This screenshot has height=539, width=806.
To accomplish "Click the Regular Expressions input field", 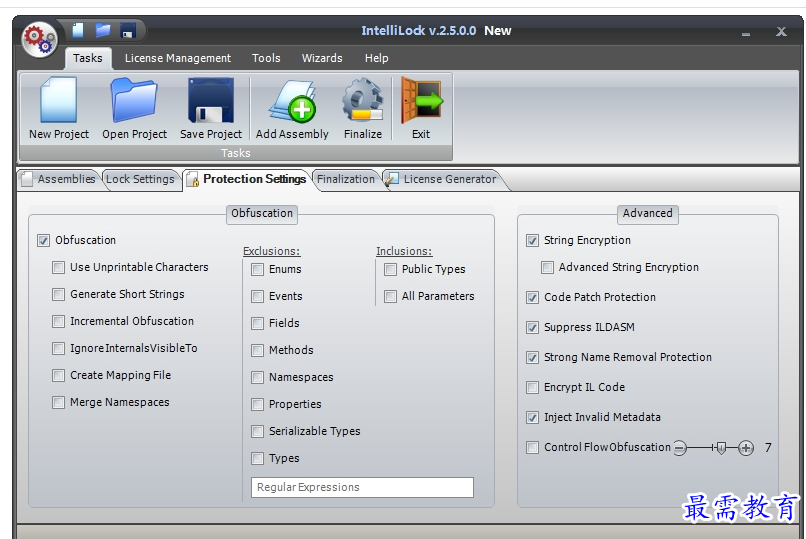I will point(362,487).
